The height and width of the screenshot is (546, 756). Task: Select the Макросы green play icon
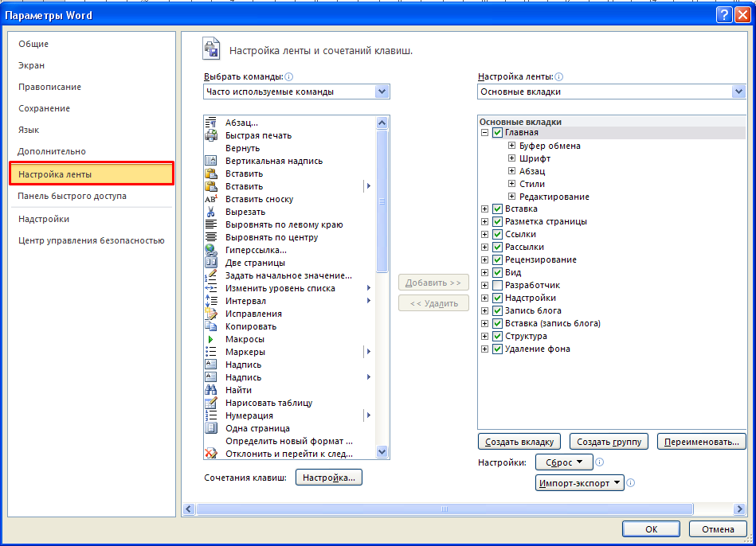(211, 339)
